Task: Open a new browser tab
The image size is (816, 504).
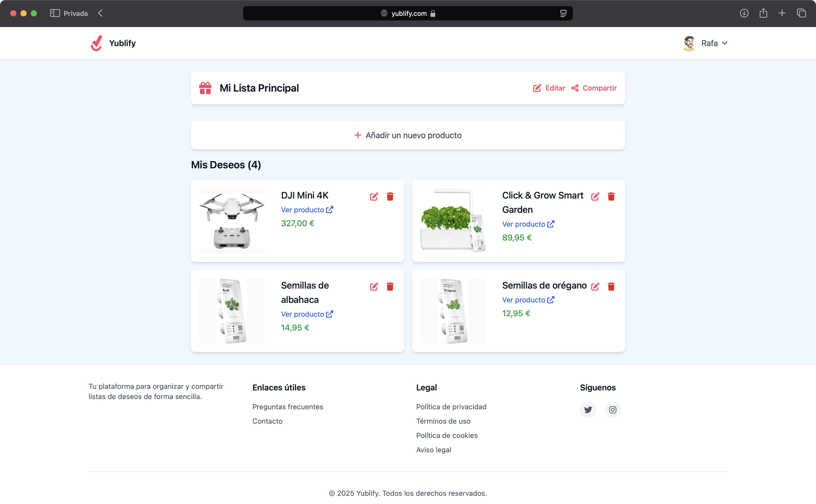Action: [x=782, y=13]
